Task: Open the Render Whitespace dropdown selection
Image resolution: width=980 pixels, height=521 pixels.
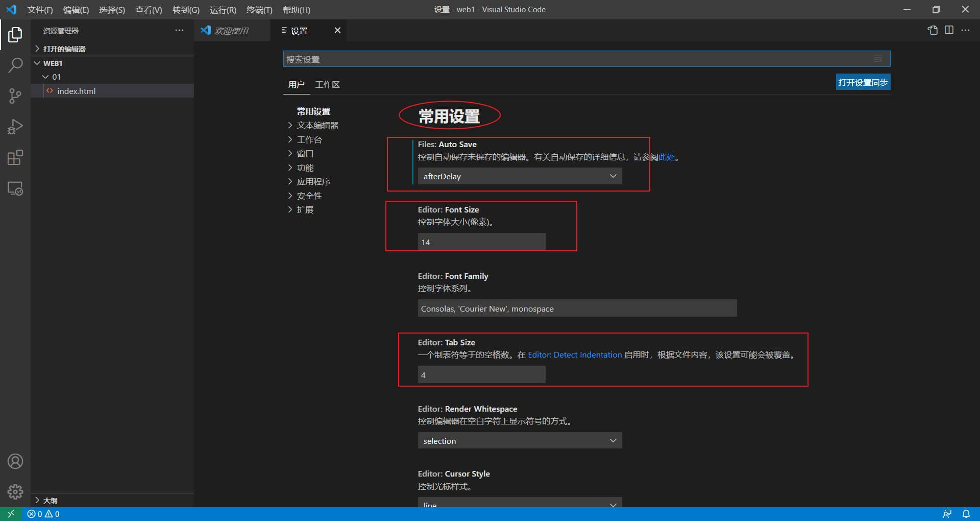Action: (520, 441)
